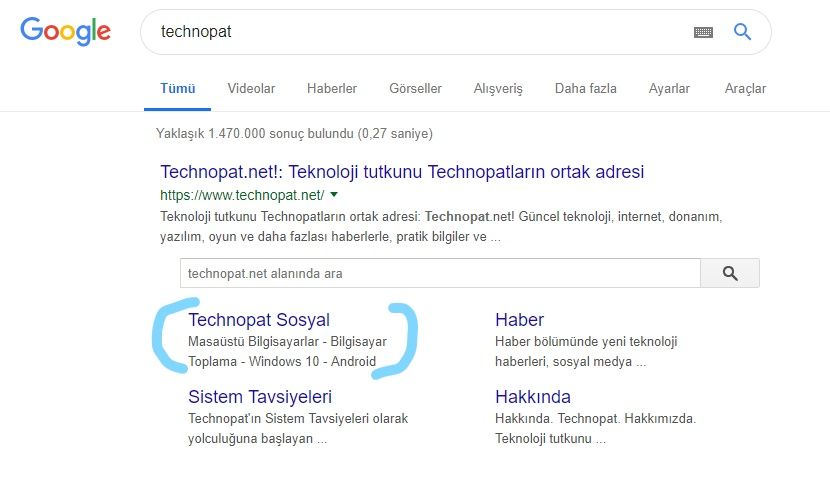Open the Araçlar search tools
Screen dimensions: 830x488
[745, 88]
